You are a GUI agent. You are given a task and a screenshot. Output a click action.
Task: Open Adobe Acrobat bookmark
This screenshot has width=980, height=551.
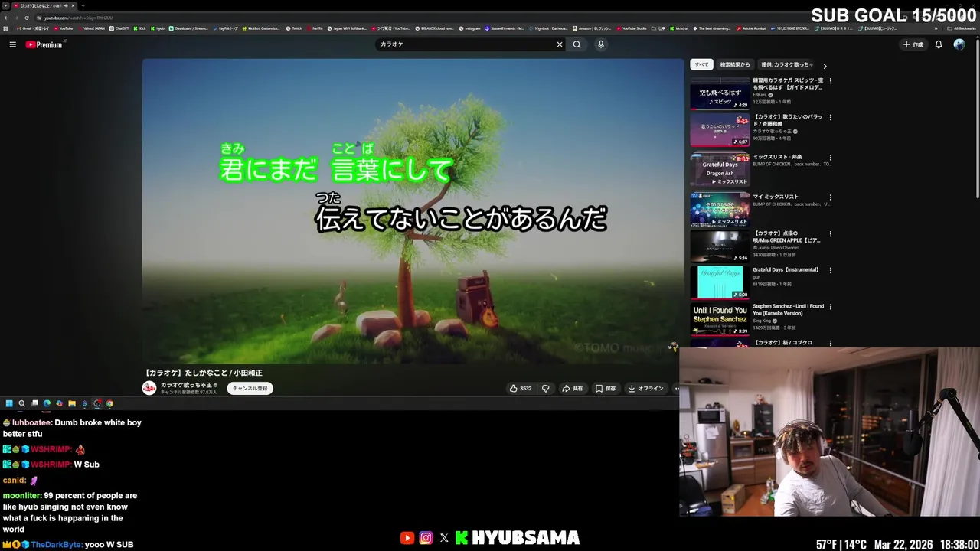click(753, 28)
